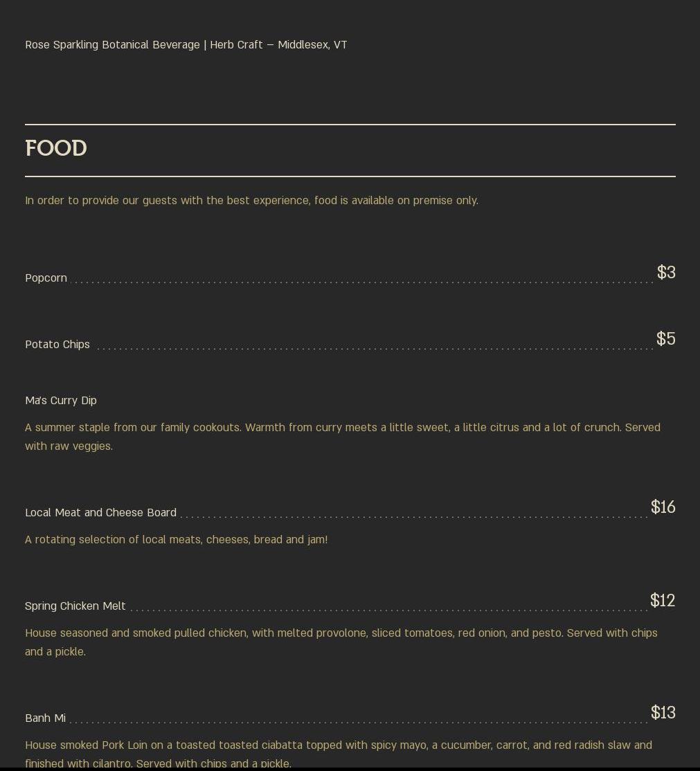Click the $13 Banh Mi price

pyautogui.click(x=663, y=713)
